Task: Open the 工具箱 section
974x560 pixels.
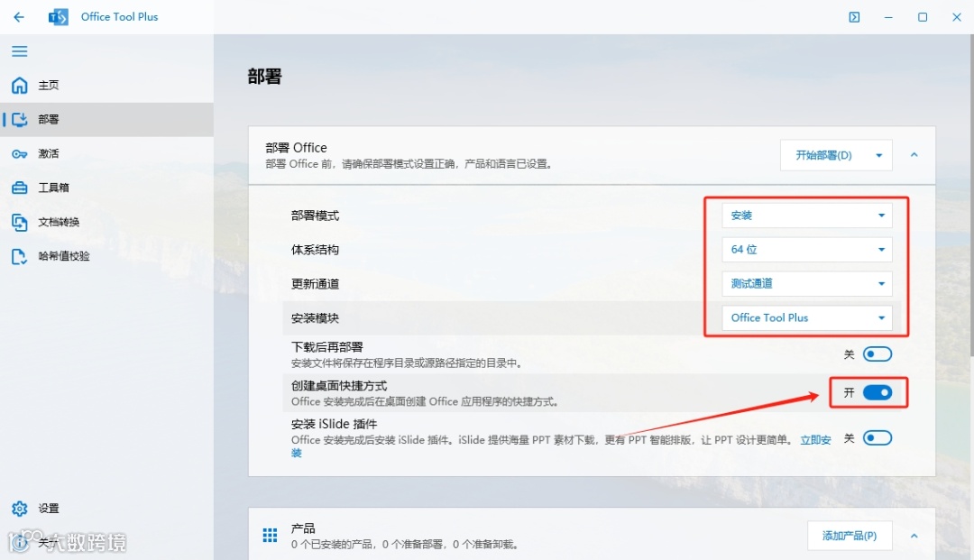Action: 106,188
